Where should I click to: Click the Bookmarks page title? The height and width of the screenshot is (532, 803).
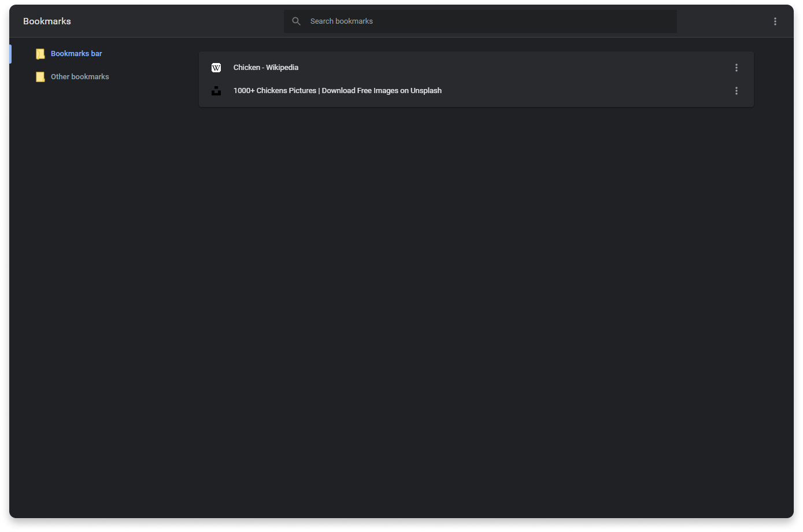pyautogui.click(x=47, y=21)
